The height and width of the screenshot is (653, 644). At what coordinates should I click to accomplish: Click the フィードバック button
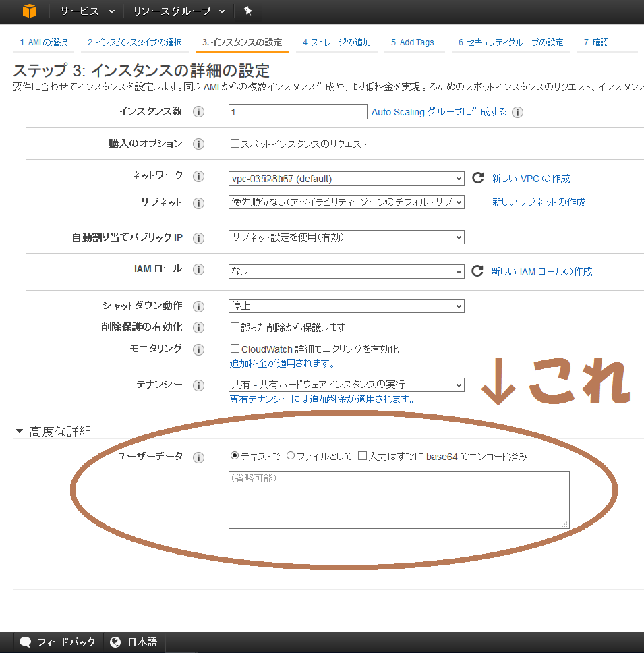pyautogui.click(x=57, y=642)
